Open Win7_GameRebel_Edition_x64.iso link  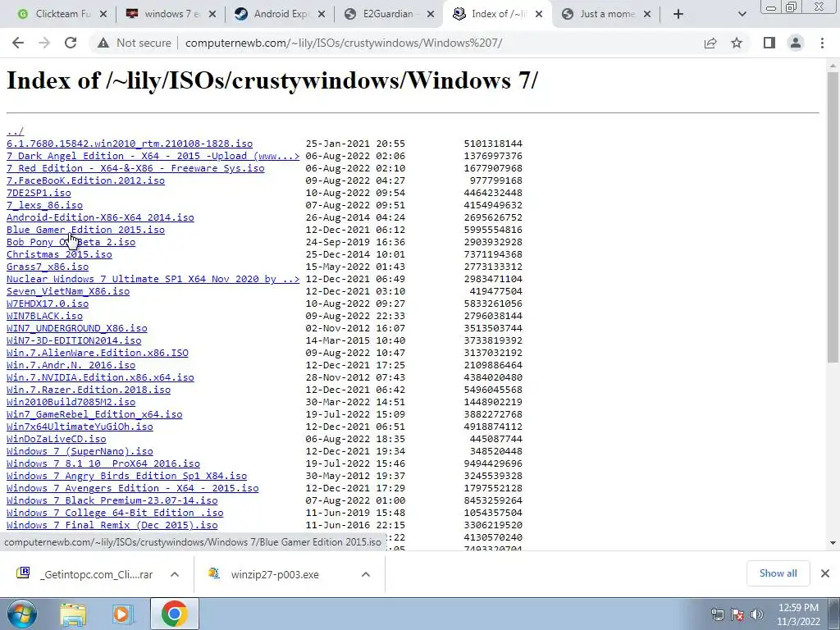(x=94, y=414)
